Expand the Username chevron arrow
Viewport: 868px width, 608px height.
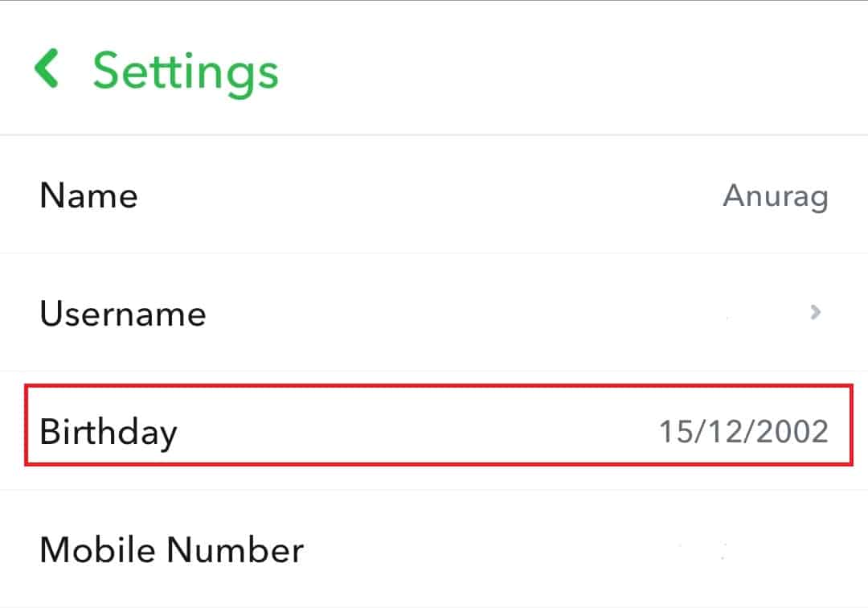[816, 312]
